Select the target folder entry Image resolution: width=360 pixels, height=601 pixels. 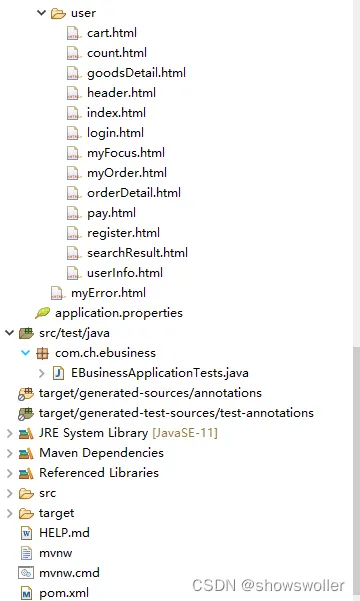tap(56, 513)
